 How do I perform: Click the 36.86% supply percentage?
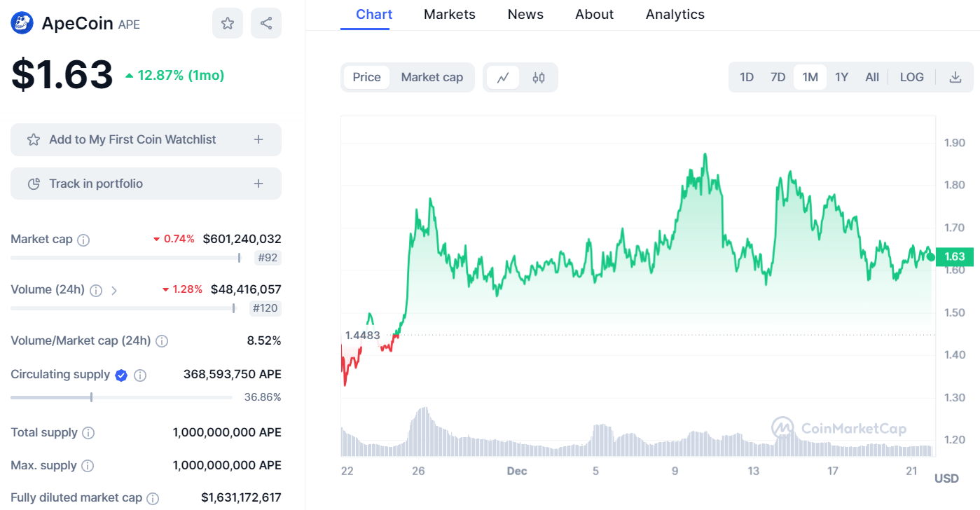[x=263, y=397]
